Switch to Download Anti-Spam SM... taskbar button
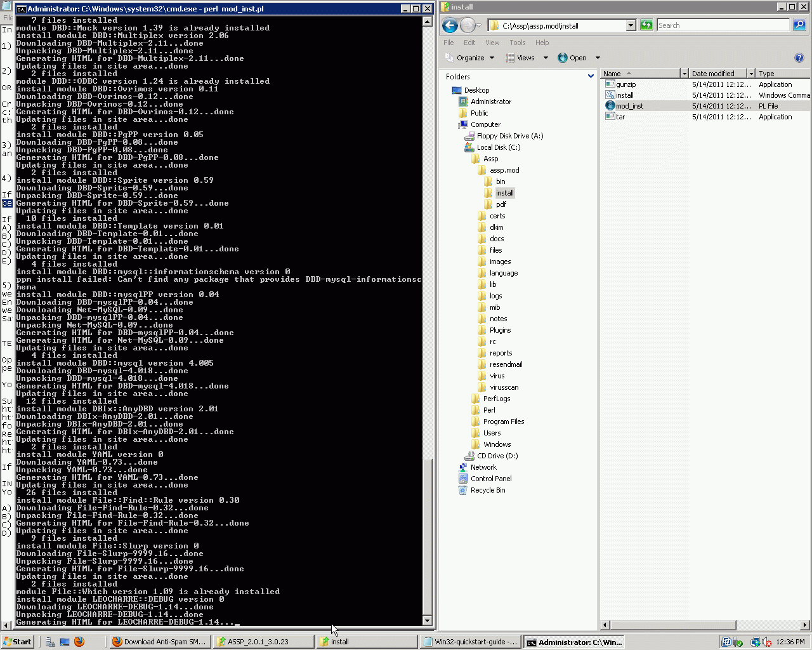 point(159,642)
